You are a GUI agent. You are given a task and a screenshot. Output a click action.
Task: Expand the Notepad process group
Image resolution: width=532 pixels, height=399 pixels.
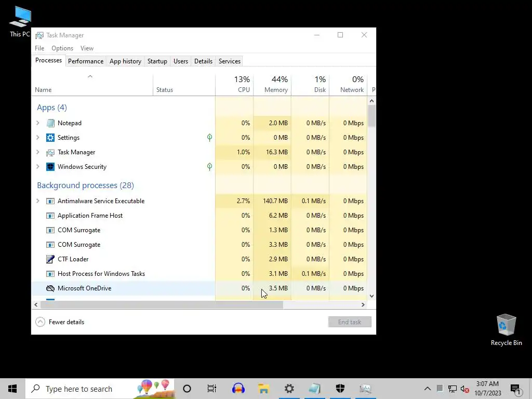38,123
